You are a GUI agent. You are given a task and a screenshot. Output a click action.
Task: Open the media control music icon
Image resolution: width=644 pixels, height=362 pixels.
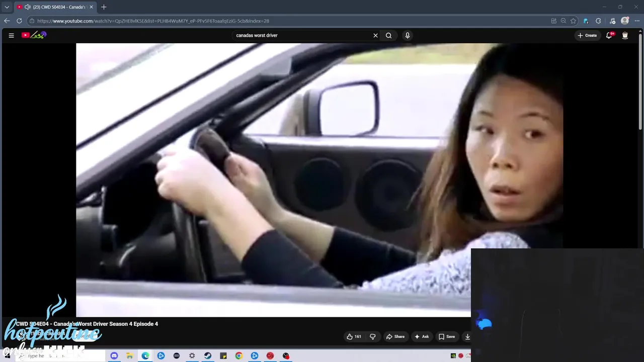(612, 21)
